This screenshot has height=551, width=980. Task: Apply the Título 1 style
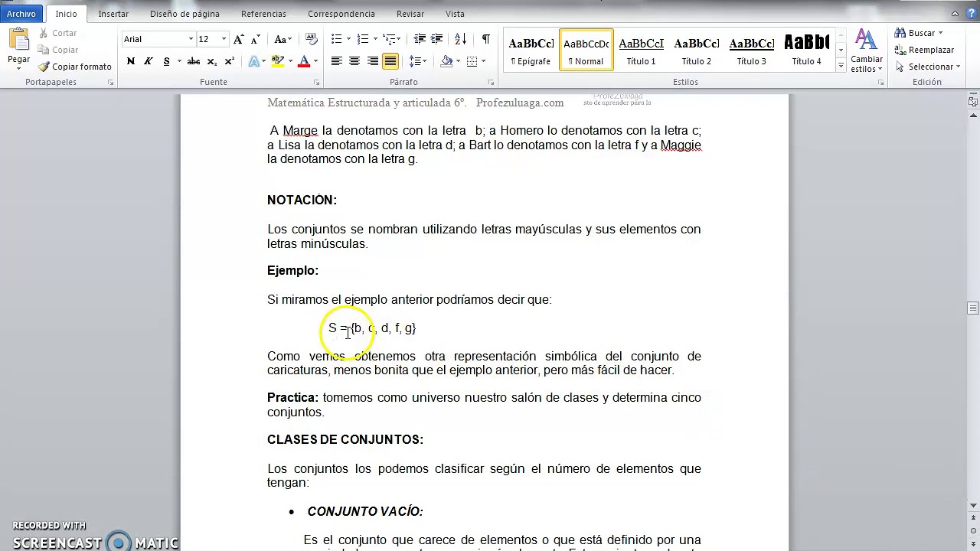pyautogui.click(x=641, y=51)
